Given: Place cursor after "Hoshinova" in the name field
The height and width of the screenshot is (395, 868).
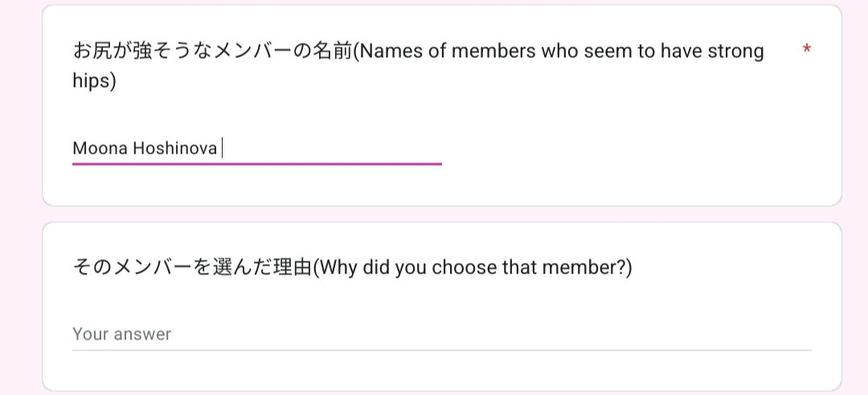Looking at the screenshot, I should pyautogui.click(x=219, y=149).
